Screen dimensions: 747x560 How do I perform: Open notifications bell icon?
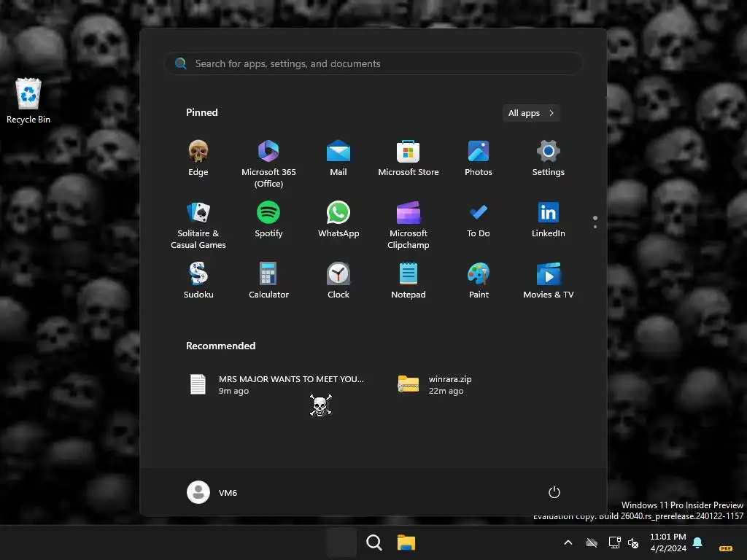(697, 542)
